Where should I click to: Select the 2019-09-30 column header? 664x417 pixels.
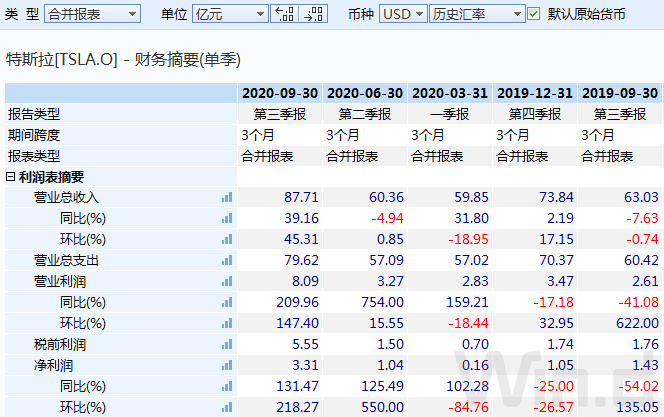620,93
